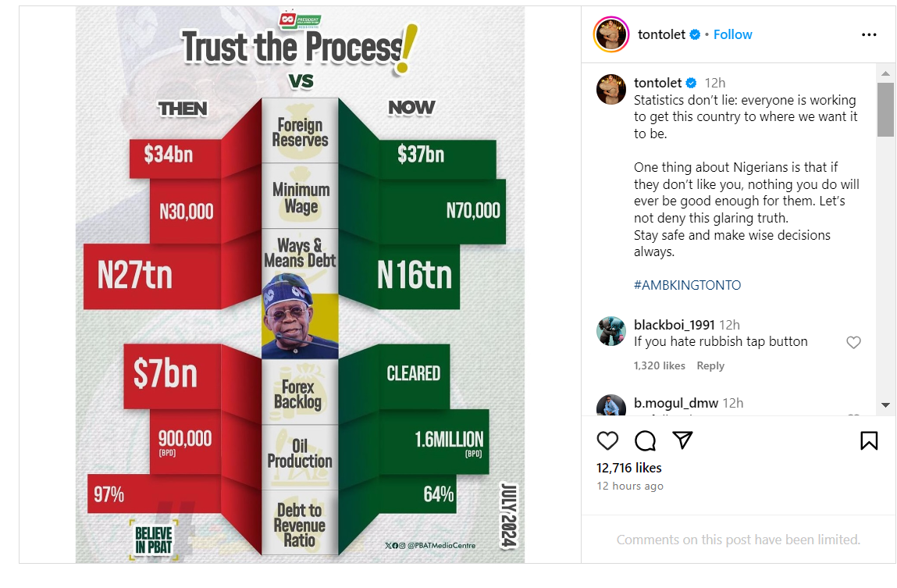Click tontolet's header profile picture
The width and height of the screenshot is (897, 588).
click(611, 35)
